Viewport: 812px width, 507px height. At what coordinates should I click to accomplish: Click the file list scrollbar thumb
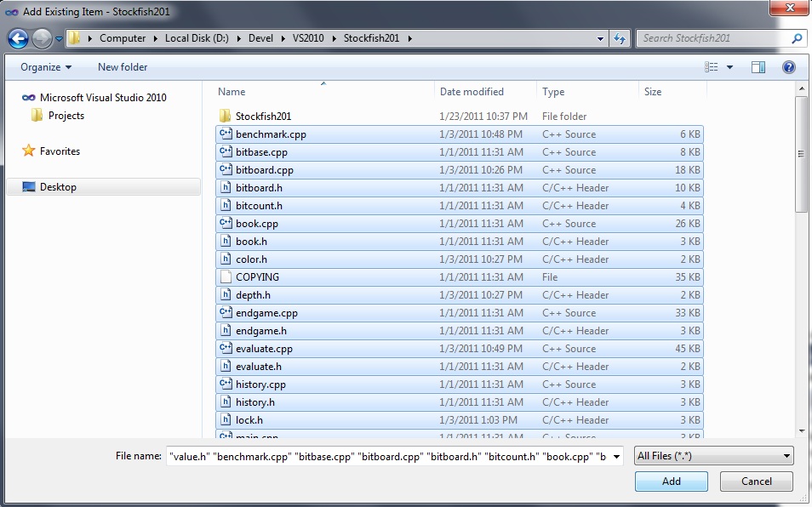coord(801,154)
